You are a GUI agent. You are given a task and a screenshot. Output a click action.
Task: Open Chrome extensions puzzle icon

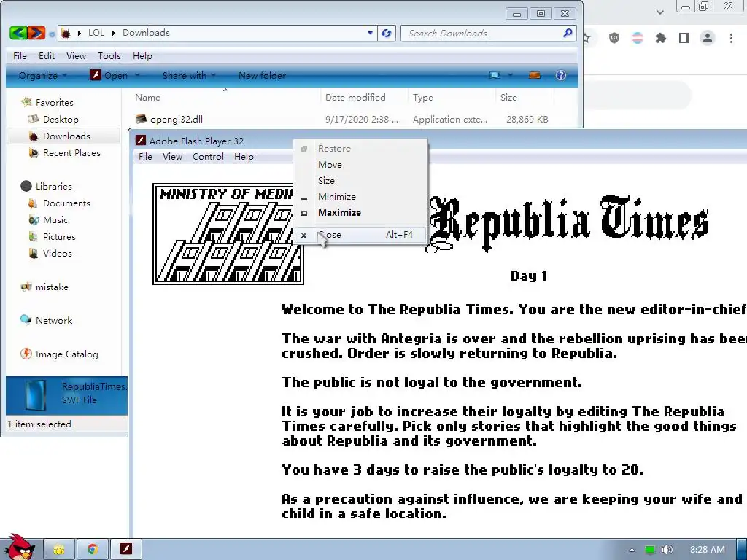click(x=660, y=38)
